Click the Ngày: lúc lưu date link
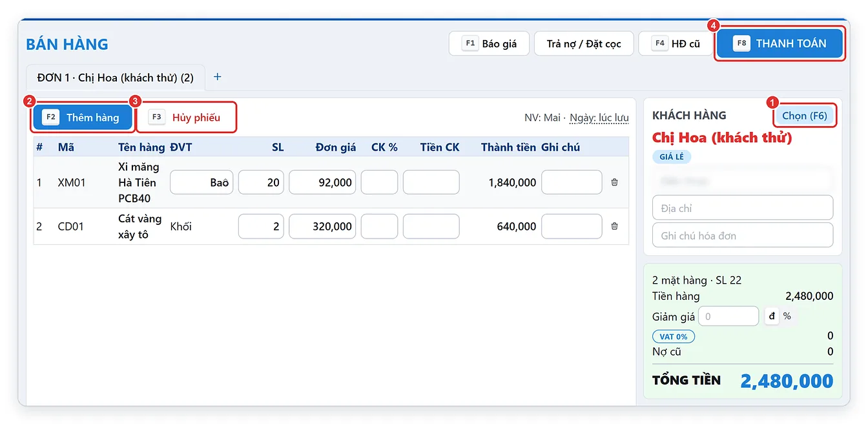This screenshot has width=868, height=424. tap(599, 118)
